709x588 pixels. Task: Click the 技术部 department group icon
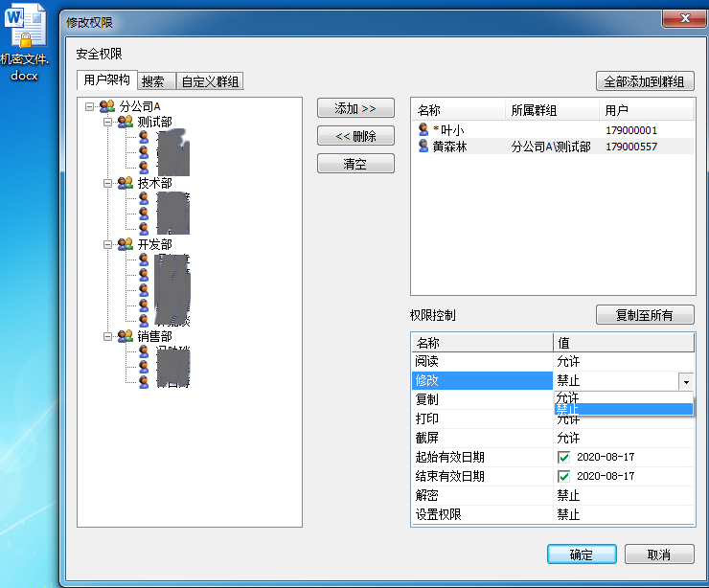click(x=126, y=183)
